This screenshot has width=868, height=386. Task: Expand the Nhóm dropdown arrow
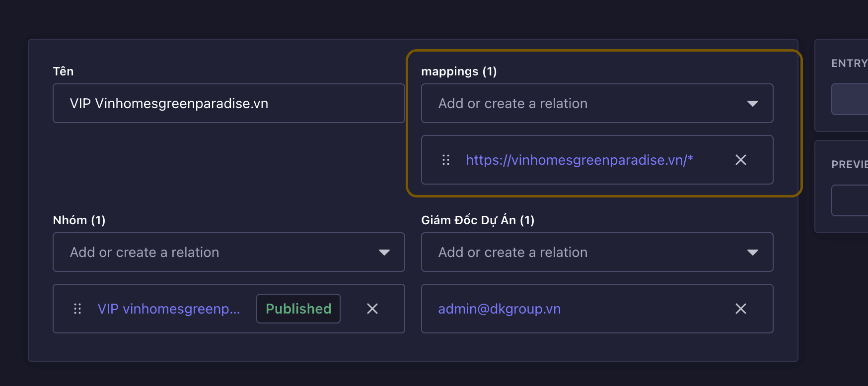click(384, 252)
